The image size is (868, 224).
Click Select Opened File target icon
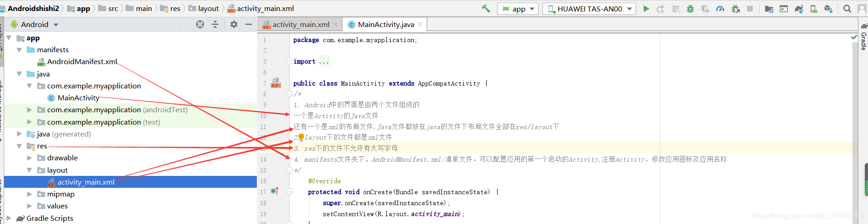(x=200, y=24)
